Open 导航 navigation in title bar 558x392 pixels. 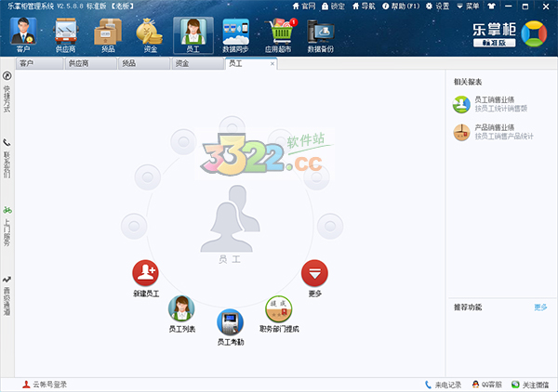364,7
